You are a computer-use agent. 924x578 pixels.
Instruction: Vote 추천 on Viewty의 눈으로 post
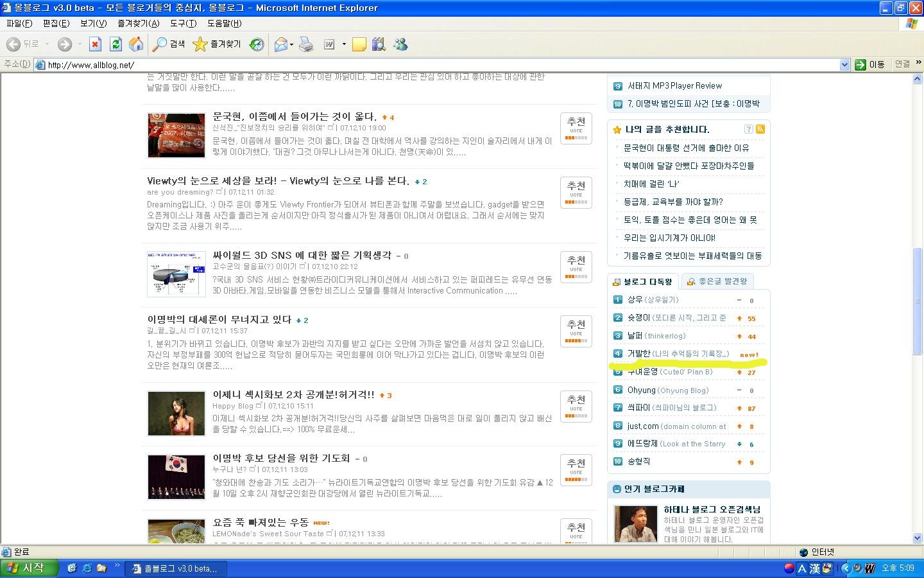(576, 193)
